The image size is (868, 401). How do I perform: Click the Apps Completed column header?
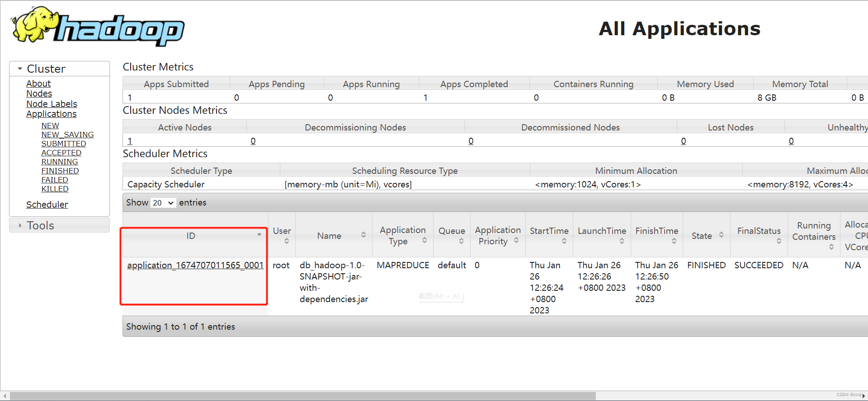[x=474, y=84]
